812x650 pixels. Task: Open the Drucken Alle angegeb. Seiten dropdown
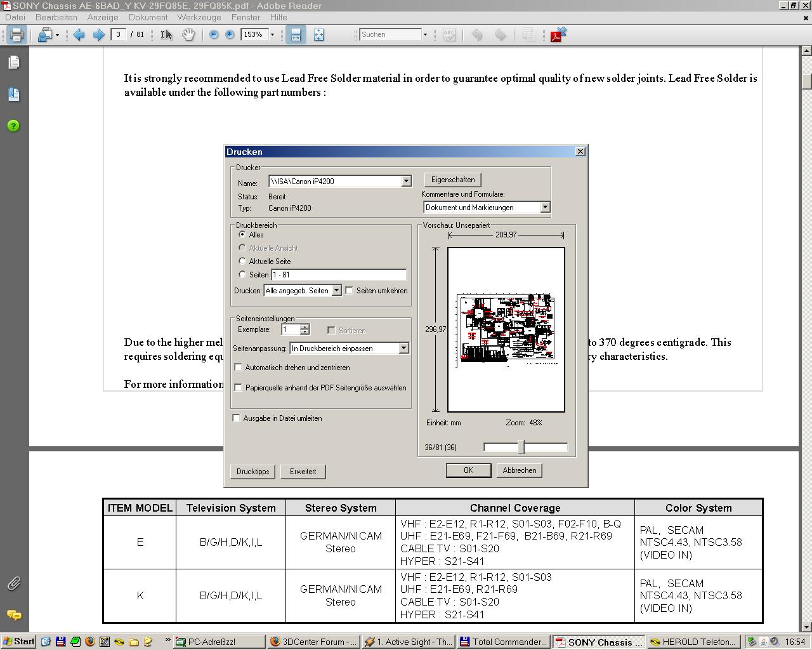pos(336,290)
